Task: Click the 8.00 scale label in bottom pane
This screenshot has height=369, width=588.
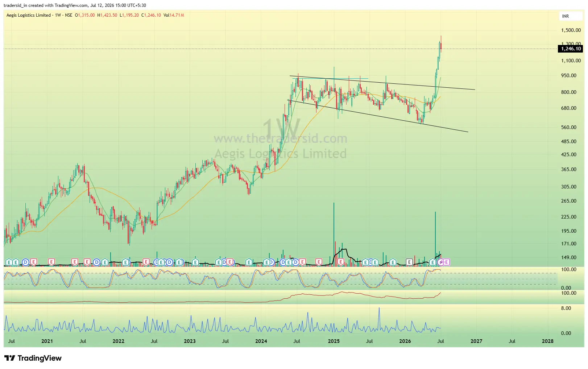Action: click(566, 308)
